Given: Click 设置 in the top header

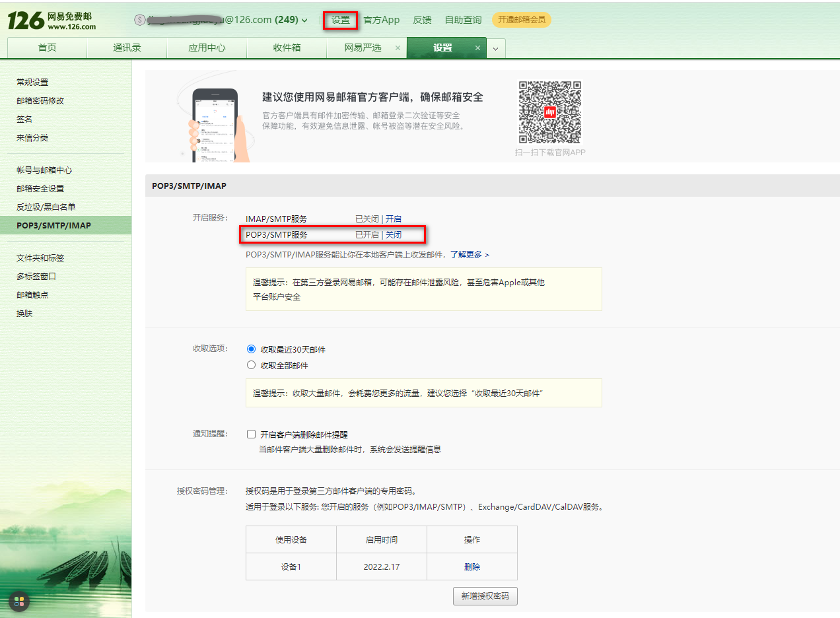Looking at the screenshot, I should click(341, 20).
